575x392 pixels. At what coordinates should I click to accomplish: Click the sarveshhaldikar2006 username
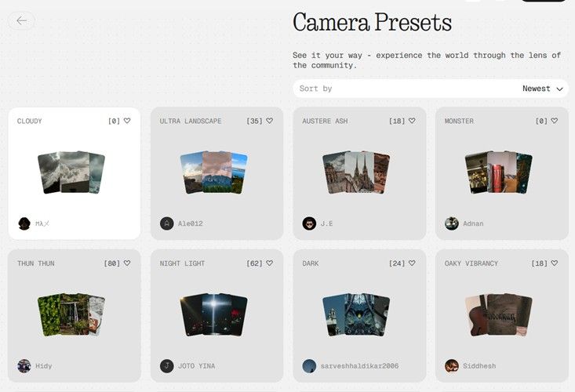(359, 366)
